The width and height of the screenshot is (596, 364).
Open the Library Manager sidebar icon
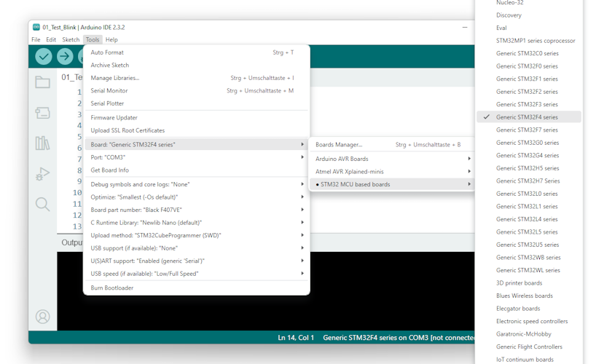point(42,143)
